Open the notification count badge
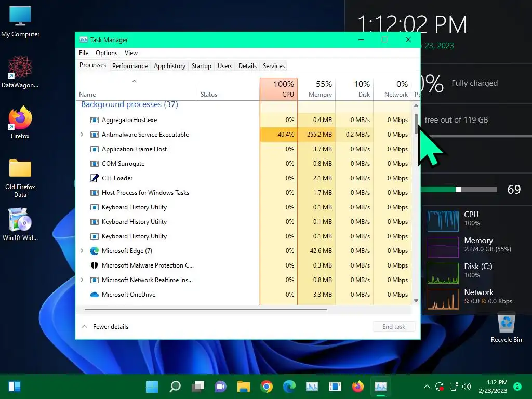Viewport: 532px width, 399px height. (x=517, y=387)
